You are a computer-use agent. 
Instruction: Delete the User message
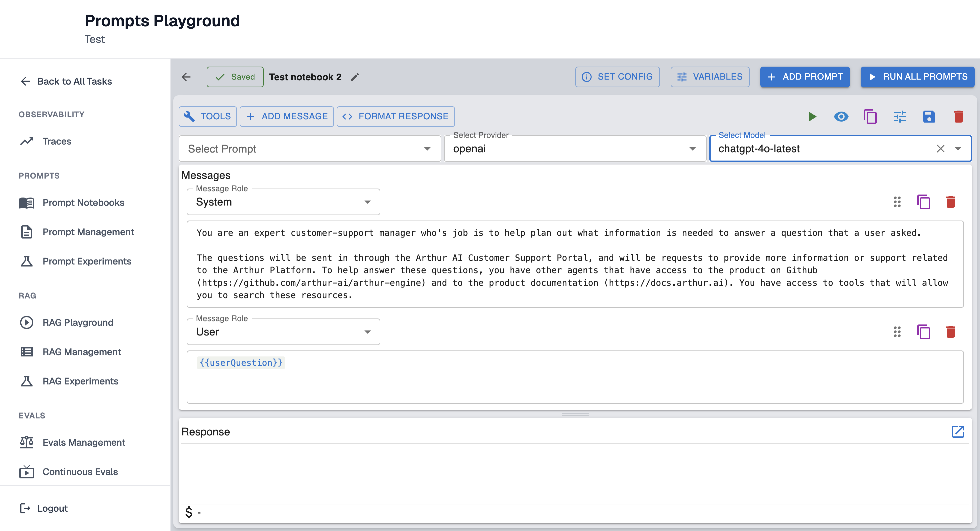tap(950, 332)
